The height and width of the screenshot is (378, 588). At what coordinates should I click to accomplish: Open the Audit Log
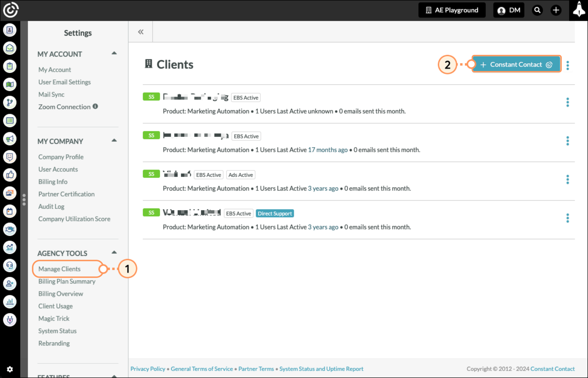(51, 206)
